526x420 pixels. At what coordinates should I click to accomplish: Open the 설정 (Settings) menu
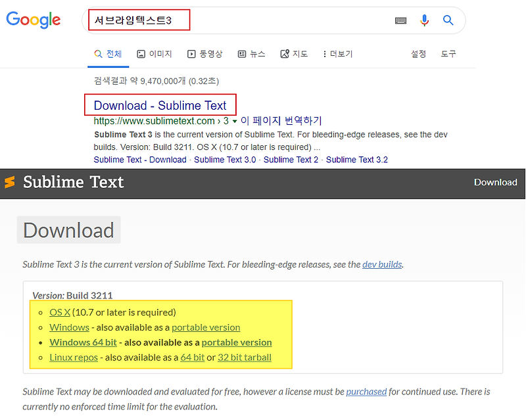click(x=418, y=54)
